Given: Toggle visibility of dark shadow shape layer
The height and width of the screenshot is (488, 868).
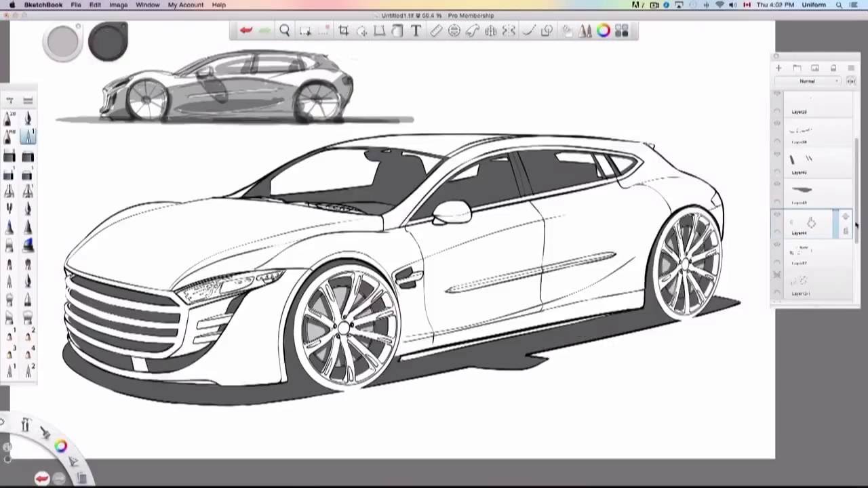Looking at the screenshot, I should 777,184.
